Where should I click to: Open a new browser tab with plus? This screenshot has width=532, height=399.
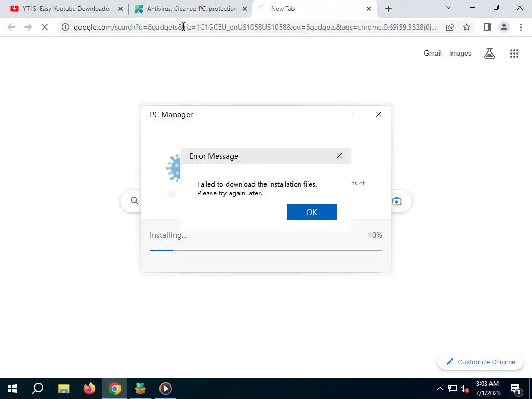(389, 9)
